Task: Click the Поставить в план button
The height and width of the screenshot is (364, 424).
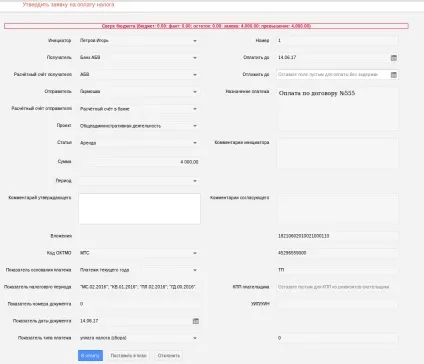Action: click(128, 356)
